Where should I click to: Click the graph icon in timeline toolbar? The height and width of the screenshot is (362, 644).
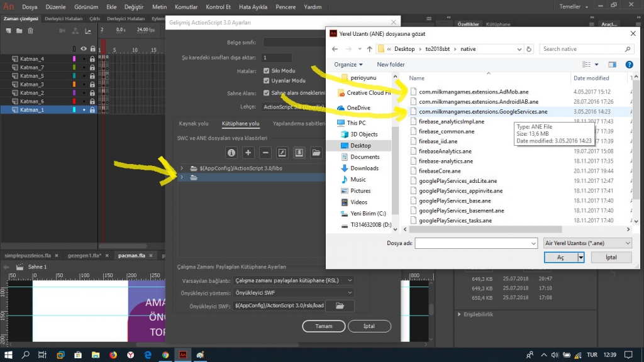(x=88, y=31)
